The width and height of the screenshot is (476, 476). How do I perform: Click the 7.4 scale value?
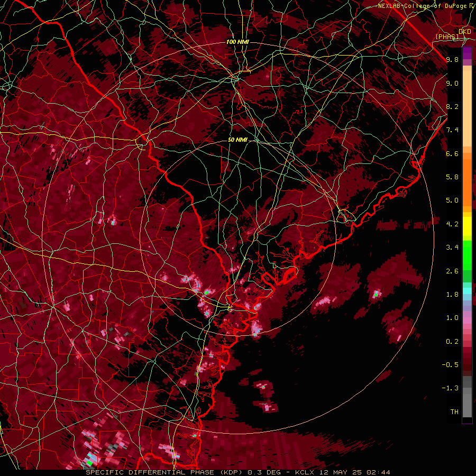452,130
